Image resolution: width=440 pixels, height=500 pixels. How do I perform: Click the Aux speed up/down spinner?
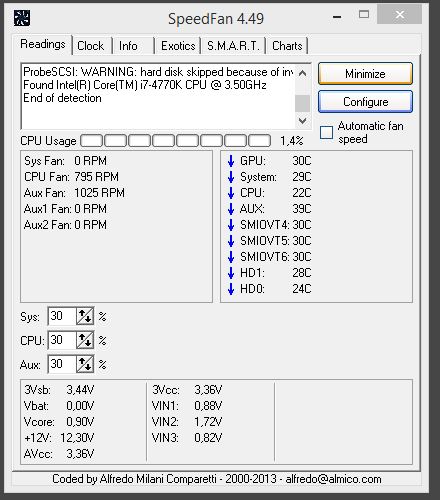pos(85,364)
